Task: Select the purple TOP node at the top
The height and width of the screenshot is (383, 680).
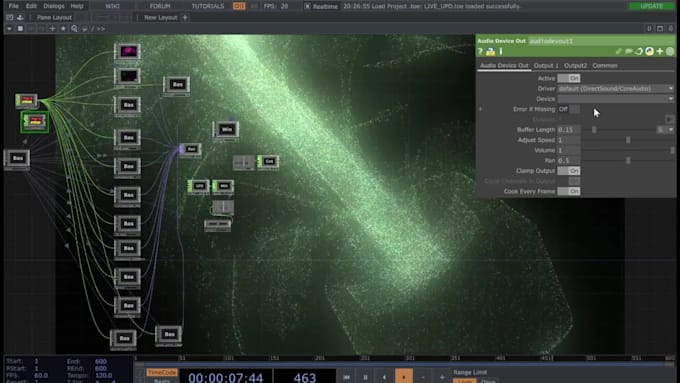Action: coord(128,52)
